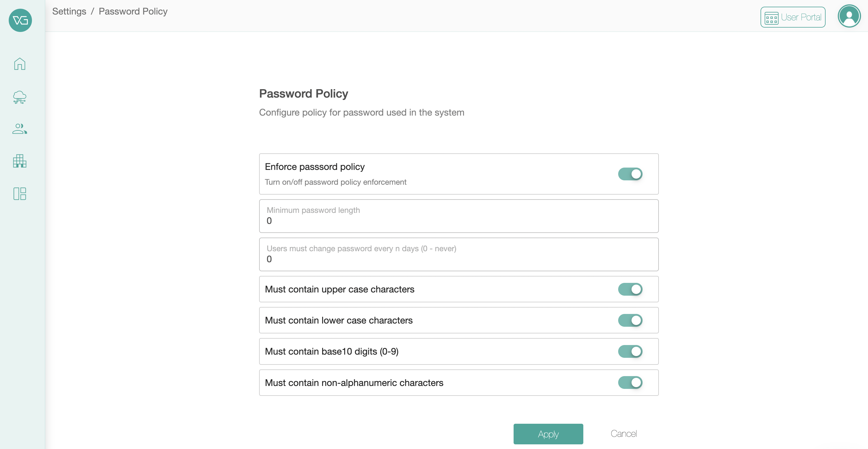Screen dimensions: 868x449
Task: Open the User Portal
Action: [801, 17]
